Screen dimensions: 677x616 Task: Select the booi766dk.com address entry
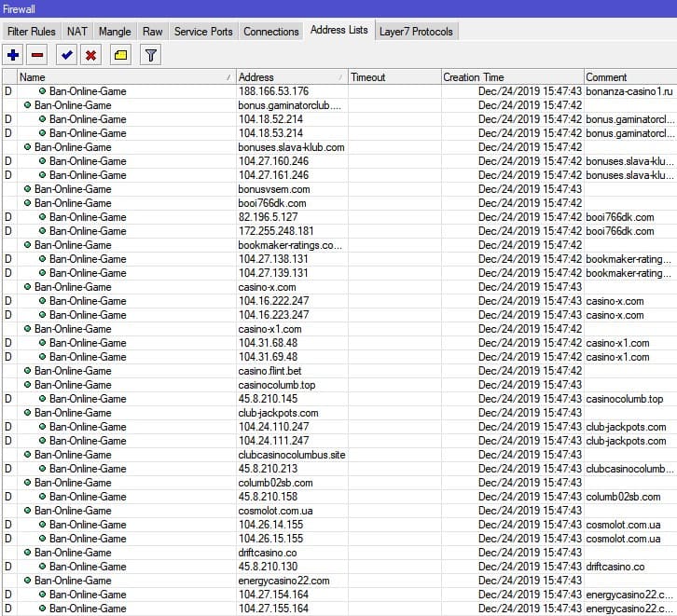272,203
